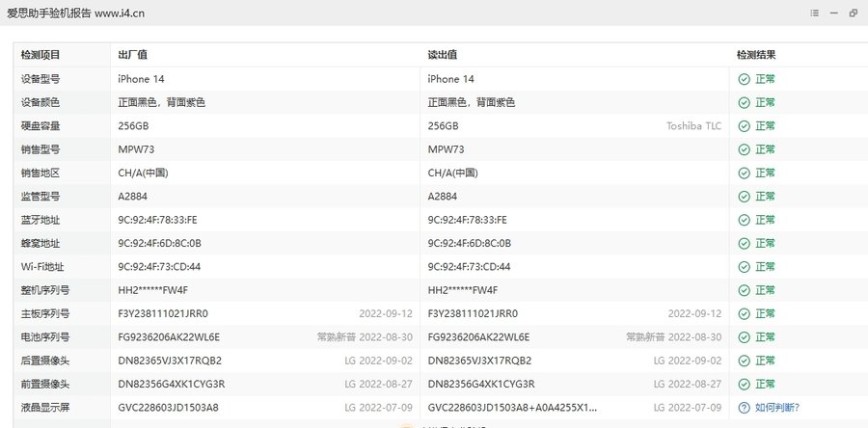Screen dimensions: 868x428
Task: Click the check icon in the 整机序列号 row
Action: click(x=744, y=290)
